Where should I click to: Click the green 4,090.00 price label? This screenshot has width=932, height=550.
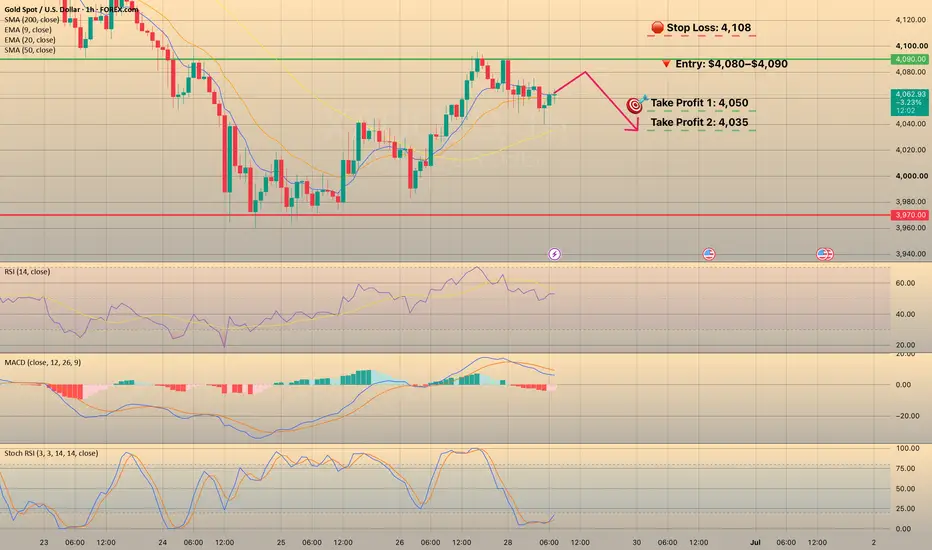click(x=909, y=59)
